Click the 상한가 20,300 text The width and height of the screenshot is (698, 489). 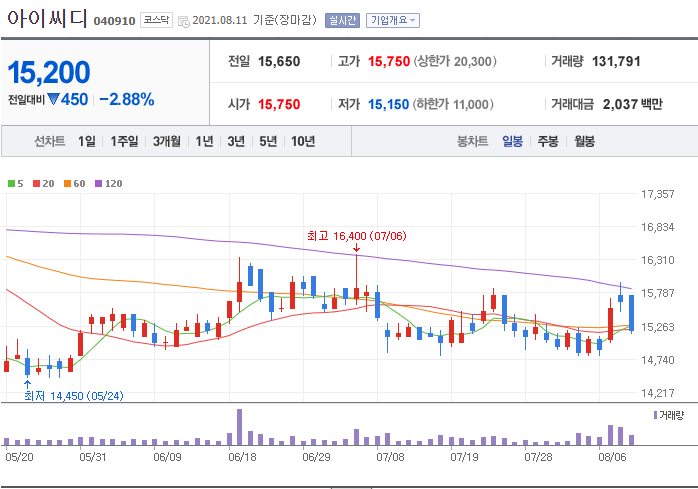[455, 61]
